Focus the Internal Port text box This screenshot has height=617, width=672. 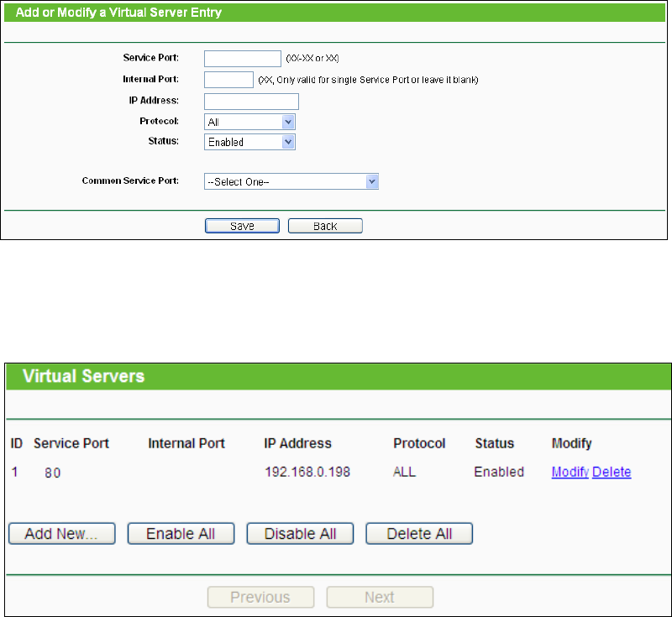228,80
